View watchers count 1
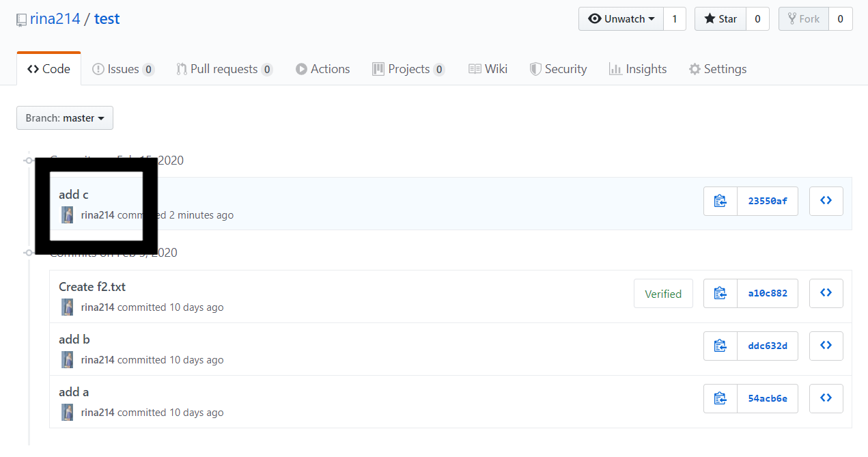This screenshot has height=457, width=868. [675, 19]
